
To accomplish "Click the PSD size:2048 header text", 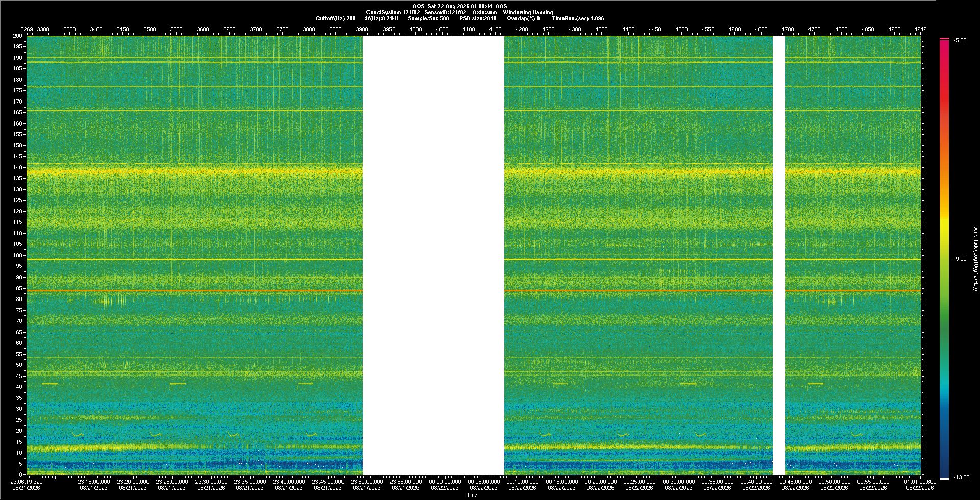I will pos(478,18).
